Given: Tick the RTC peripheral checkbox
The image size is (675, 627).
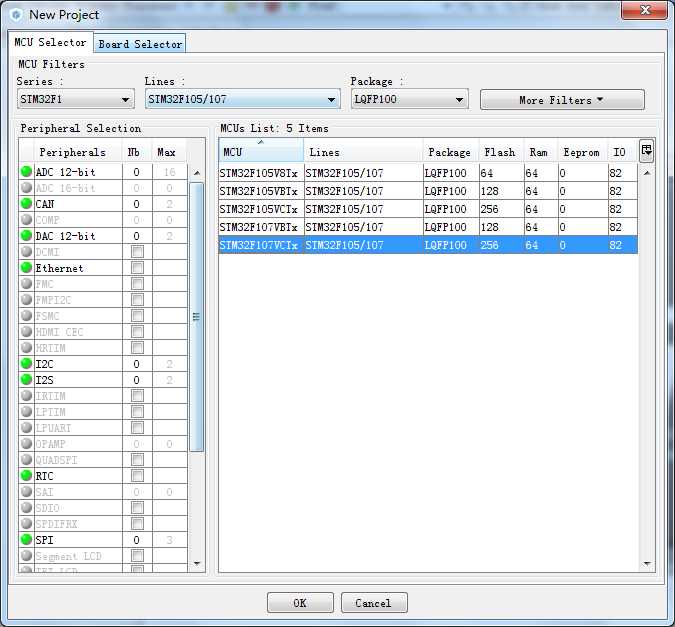Looking at the screenshot, I should point(137,475).
